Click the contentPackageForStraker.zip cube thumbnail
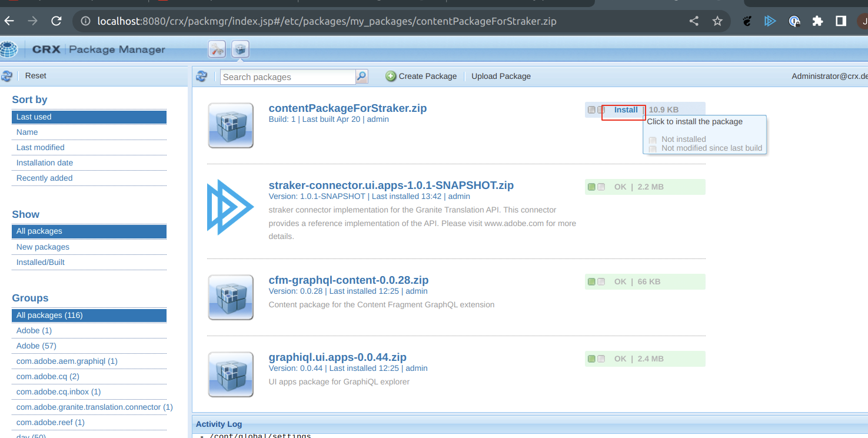868x438 pixels. click(x=231, y=125)
